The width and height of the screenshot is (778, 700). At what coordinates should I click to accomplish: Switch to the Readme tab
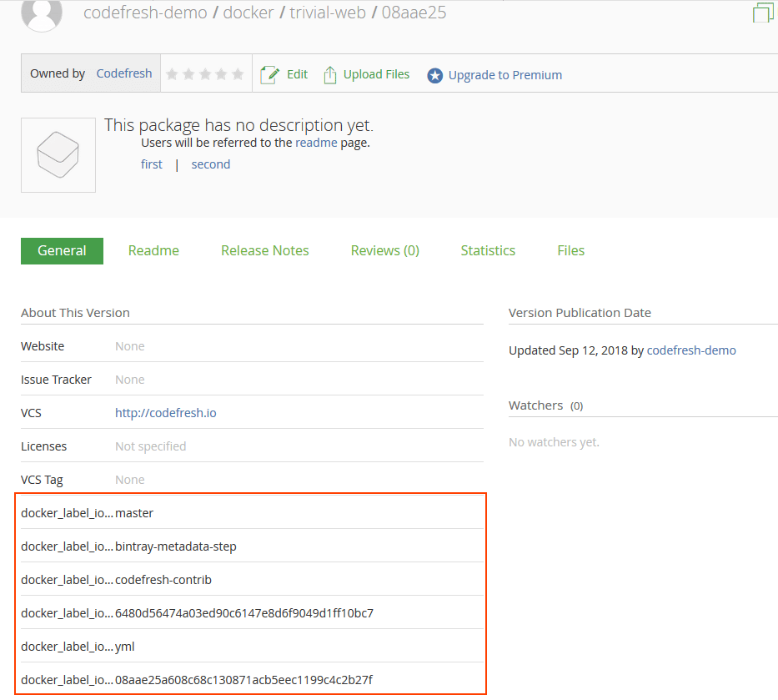pos(153,250)
